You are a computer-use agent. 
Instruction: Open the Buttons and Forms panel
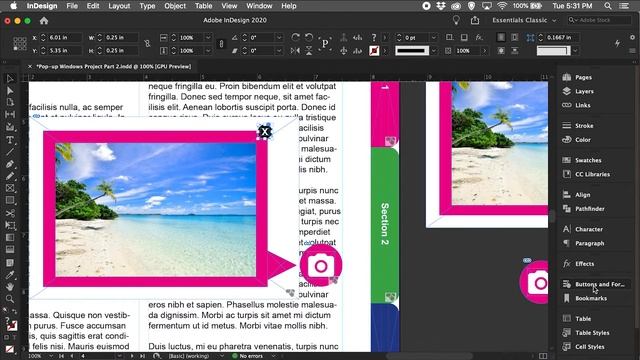[594, 284]
